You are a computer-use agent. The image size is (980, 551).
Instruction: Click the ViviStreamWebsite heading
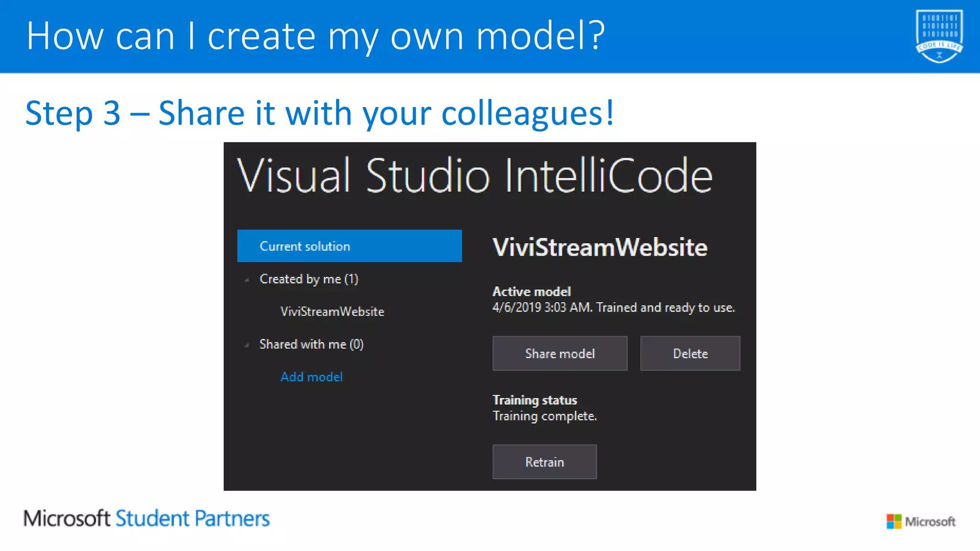click(600, 247)
